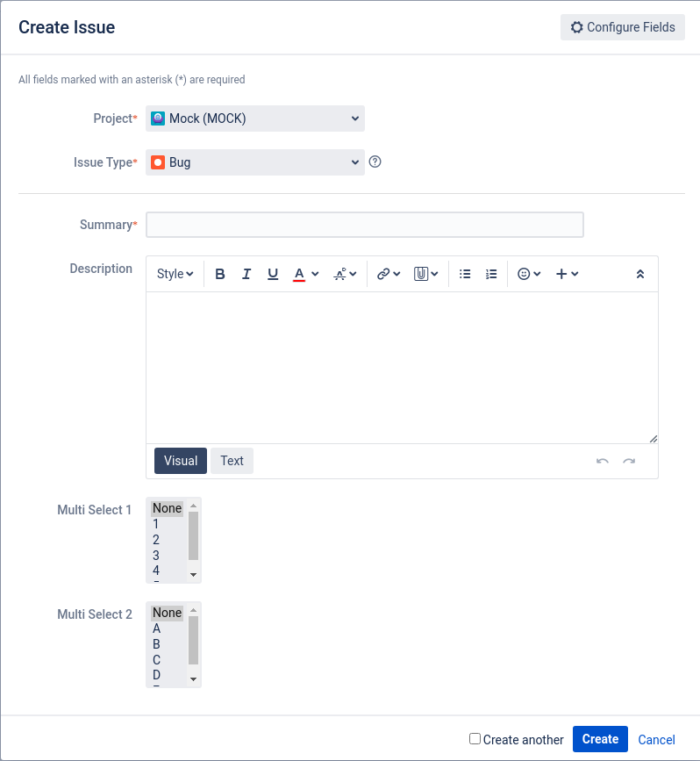Click the text color A icon
The width and height of the screenshot is (700, 761).
(299, 274)
